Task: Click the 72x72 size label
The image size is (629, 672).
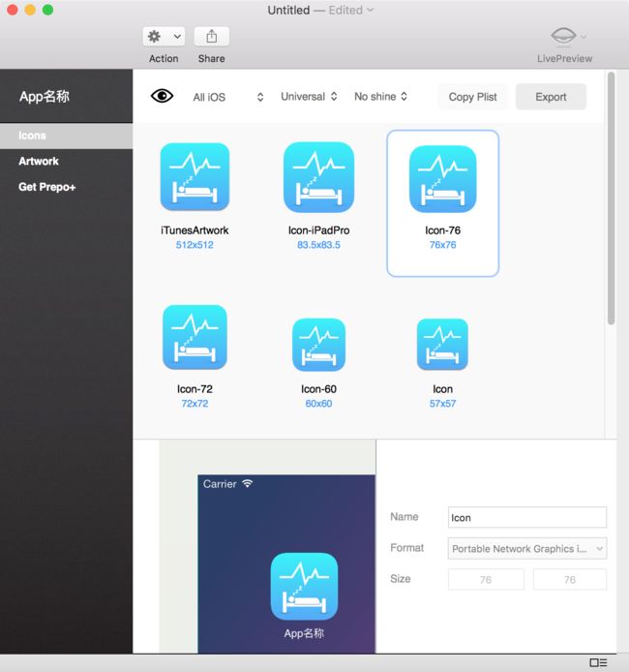Action: coord(195,404)
